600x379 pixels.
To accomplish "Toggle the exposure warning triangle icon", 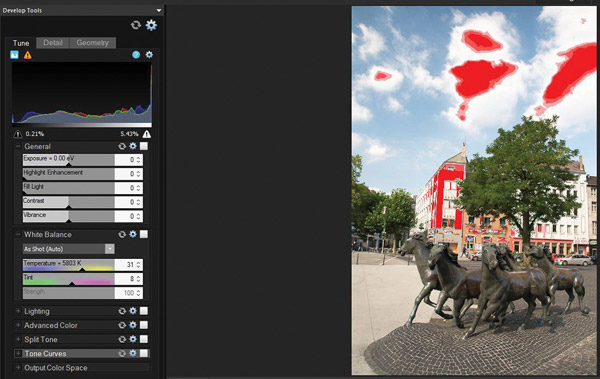I will (x=28, y=55).
